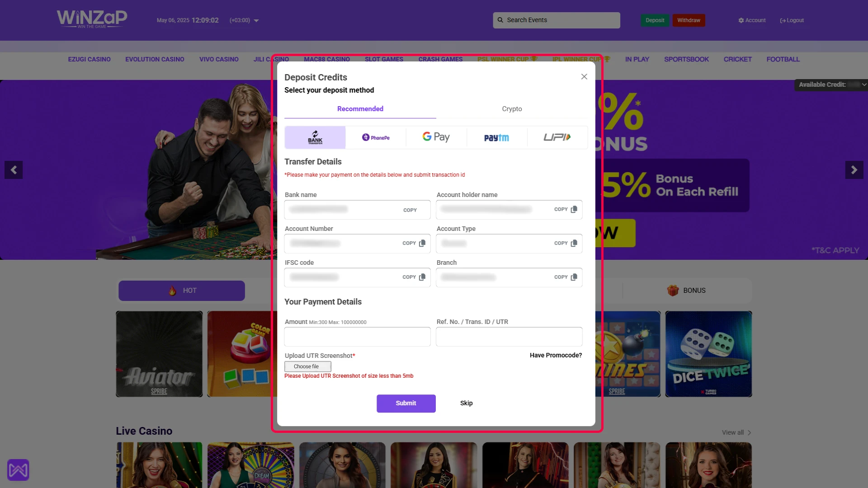Pick the Paytm payment option
Viewport: 868px width, 488px height.
click(x=496, y=137)
